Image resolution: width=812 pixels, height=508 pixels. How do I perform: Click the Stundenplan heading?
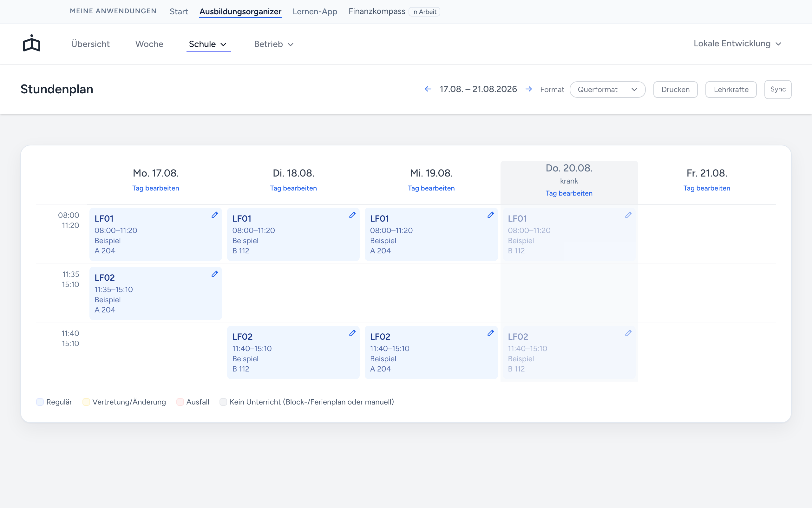[x=57, y=89]
